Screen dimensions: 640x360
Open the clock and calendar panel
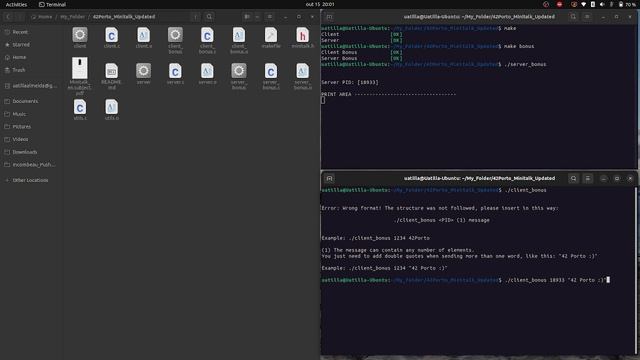tap(320, 4)
